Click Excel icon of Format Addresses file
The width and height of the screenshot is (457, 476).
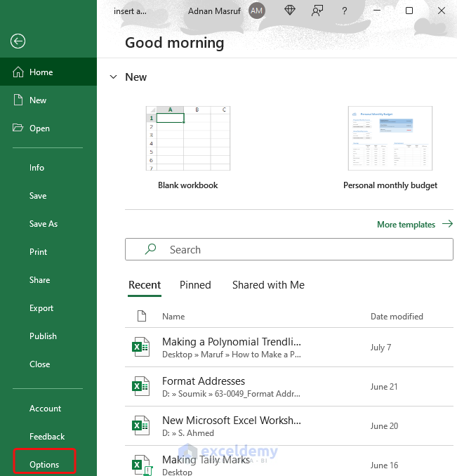[140, 386]
